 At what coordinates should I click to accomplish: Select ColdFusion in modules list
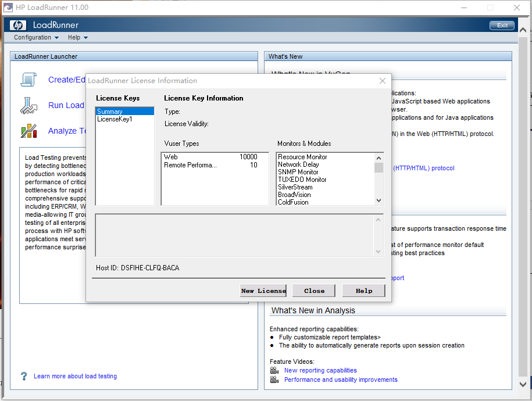pos(326,202)
